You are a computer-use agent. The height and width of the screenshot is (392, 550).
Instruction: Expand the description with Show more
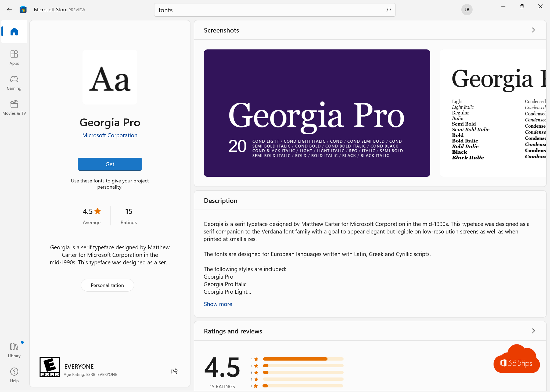[218, 304]
